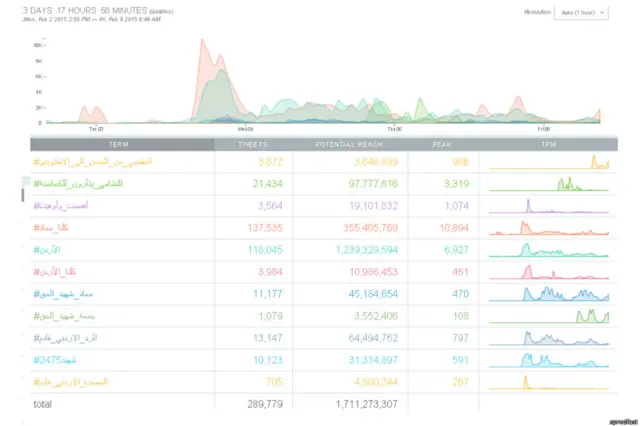Viewport: 640px width, 426px height.
Task: Click the tallest red peak in the area chart
Action: (x=203, y=45)
